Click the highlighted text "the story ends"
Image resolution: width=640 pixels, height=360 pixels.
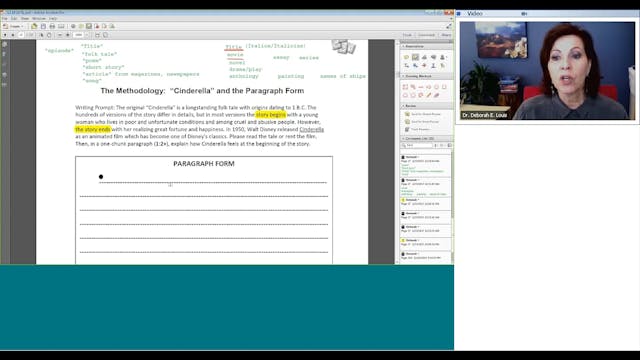[x=93, y=129]
